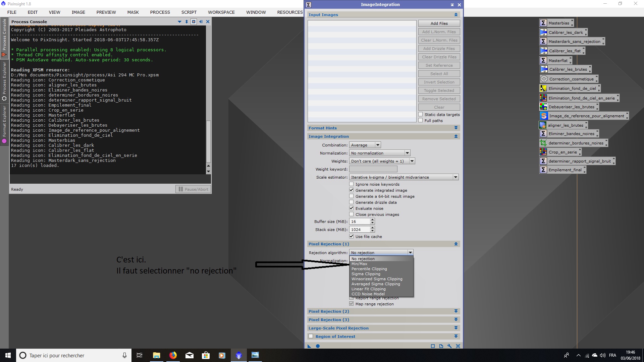Image resolution: width=644 pixels, height=362 pixels.
Task: Open the PROCESS menu
Action: [160, 12]
